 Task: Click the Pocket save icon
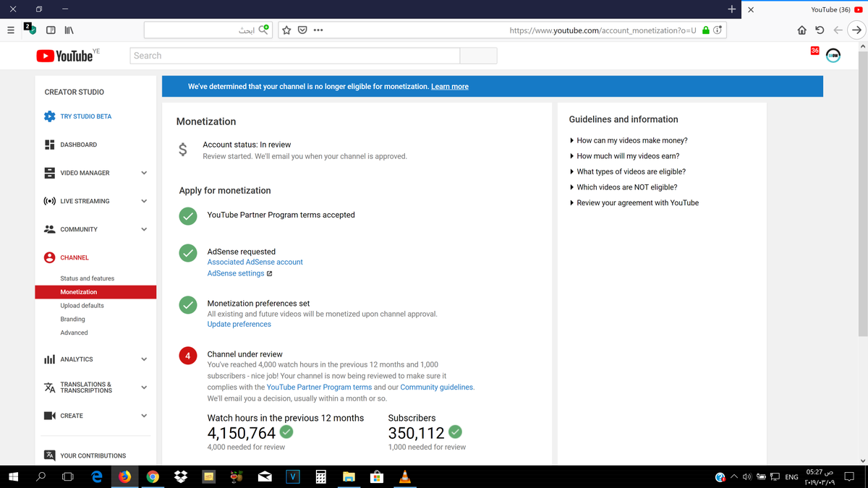click(x=302, y=30)
